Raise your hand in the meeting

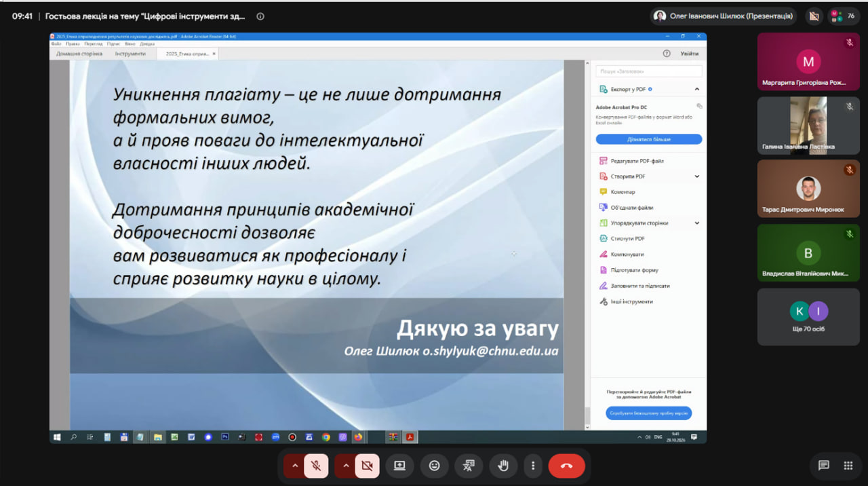click(503, 466)
